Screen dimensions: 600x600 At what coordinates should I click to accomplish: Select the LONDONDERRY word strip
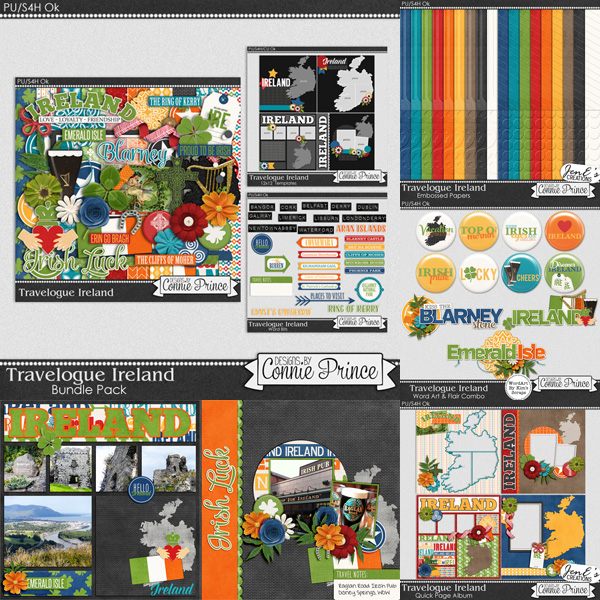click(x=364, y=218)
